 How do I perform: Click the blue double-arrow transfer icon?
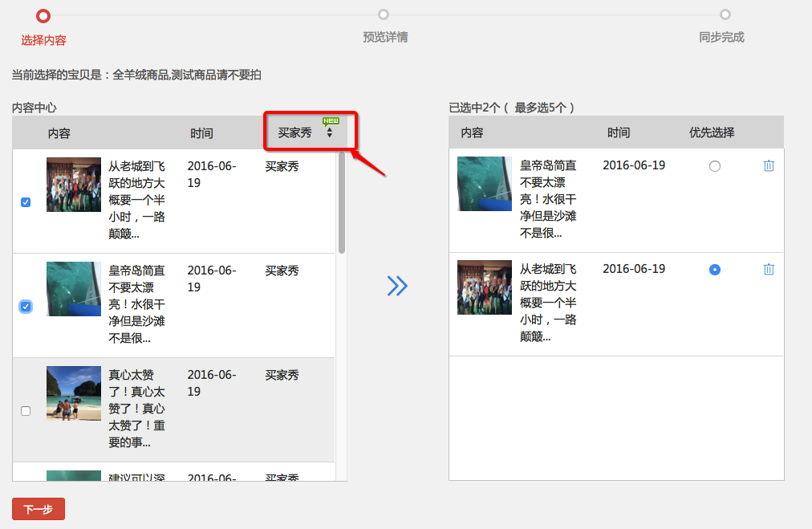click(x=396, y=286)
